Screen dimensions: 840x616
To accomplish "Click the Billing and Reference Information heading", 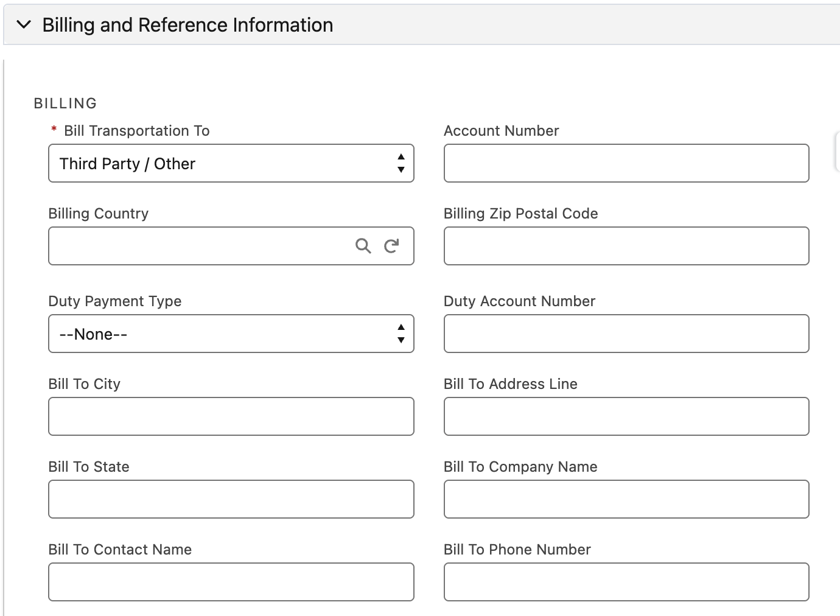I will (187, 25).
